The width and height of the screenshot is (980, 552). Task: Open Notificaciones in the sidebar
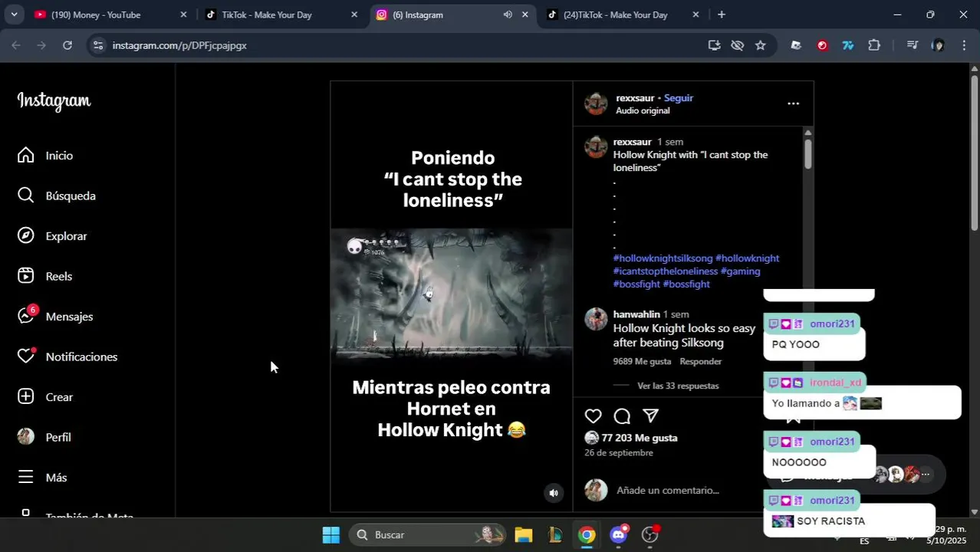[x=67, y=356]
